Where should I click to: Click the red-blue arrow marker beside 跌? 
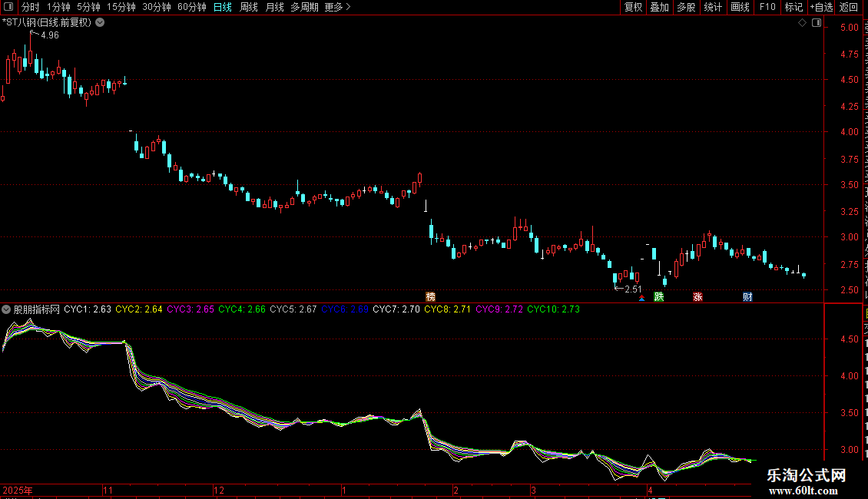(642, 298)
